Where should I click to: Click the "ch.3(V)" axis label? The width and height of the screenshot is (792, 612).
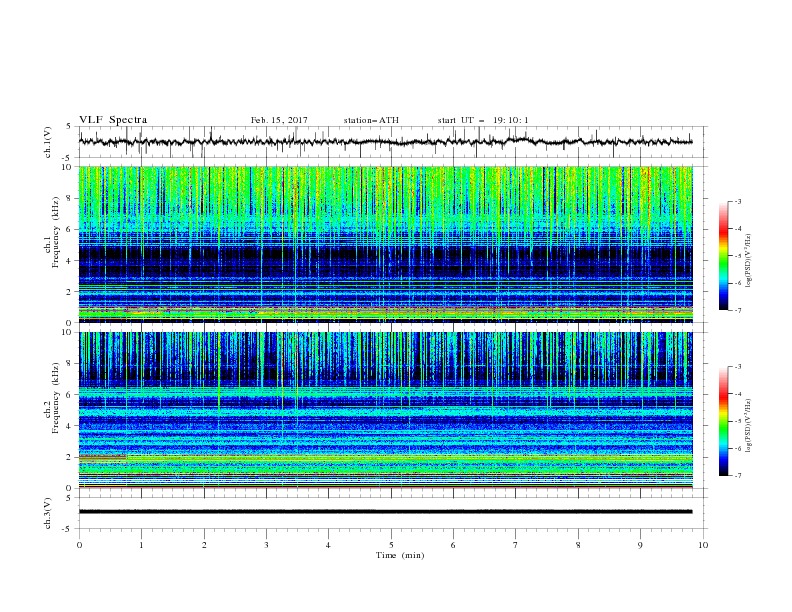click(x=48, y=513)
